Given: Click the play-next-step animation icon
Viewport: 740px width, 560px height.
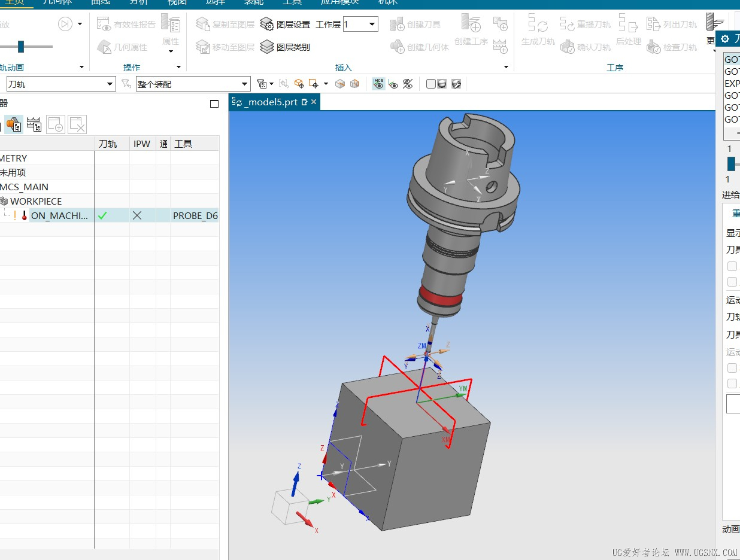Looking at the screenshot, I should (65, 24).
